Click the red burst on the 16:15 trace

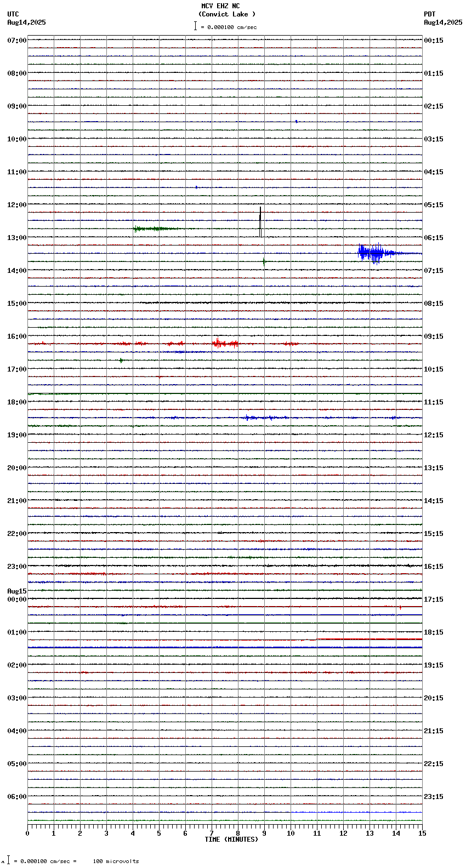pos(225,344)
